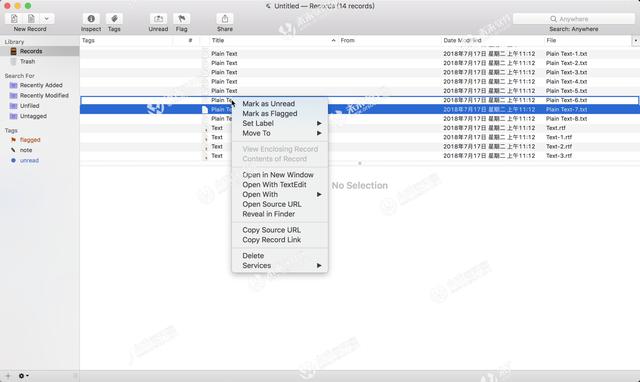Click the Flag toolbar icon
640x382 pixels.
coord(182,19)
